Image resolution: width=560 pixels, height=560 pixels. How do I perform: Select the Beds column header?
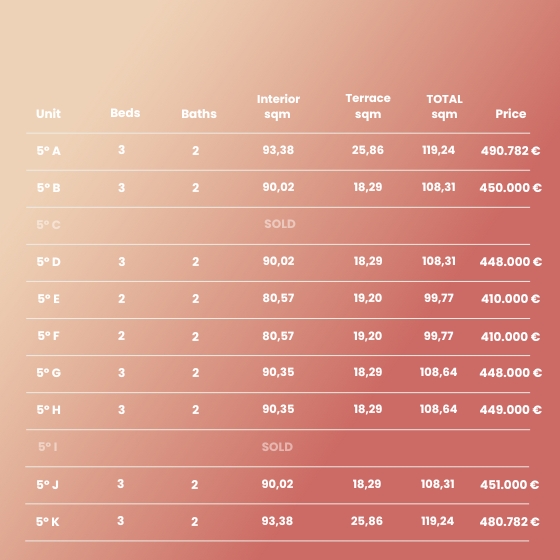[x=125, y=113]
